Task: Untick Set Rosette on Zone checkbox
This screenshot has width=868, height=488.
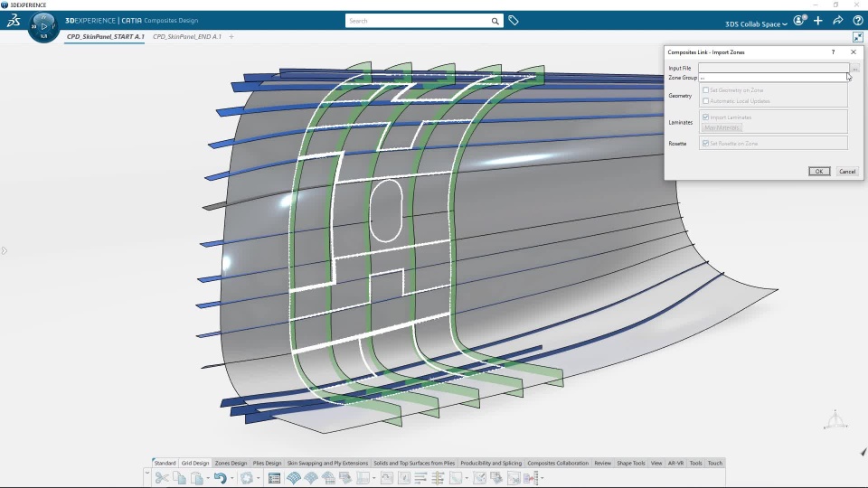Action: 706,144
